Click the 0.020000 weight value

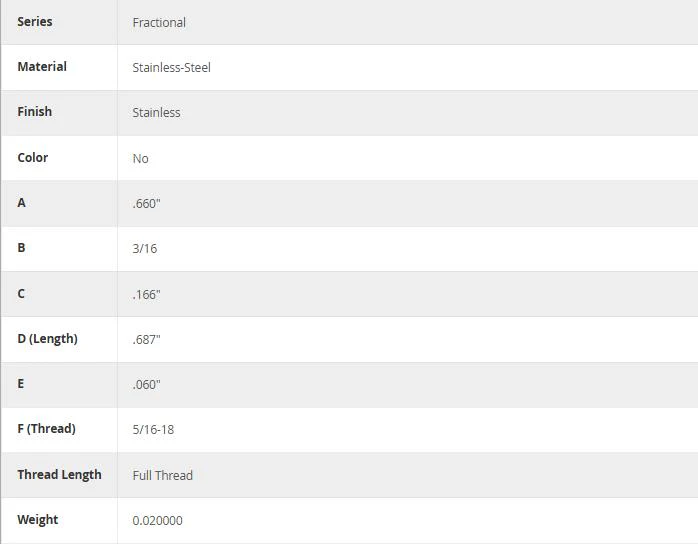(157, 520)
